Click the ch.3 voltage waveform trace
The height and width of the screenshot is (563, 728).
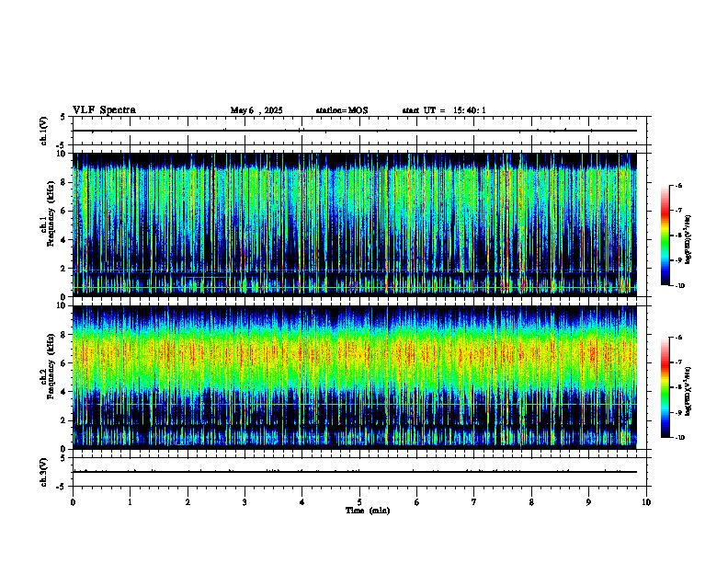pos(355,472)
